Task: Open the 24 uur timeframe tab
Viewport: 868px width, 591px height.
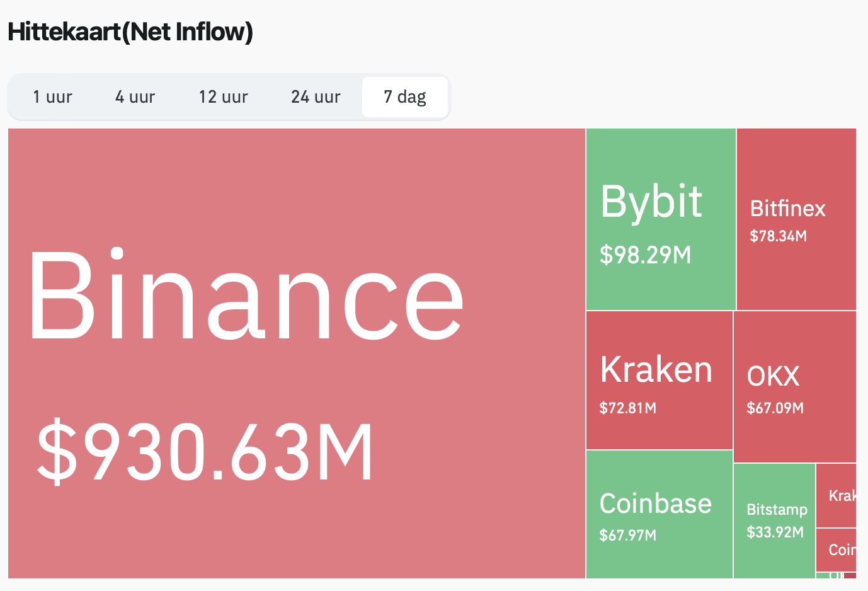Action: [316, 97]
